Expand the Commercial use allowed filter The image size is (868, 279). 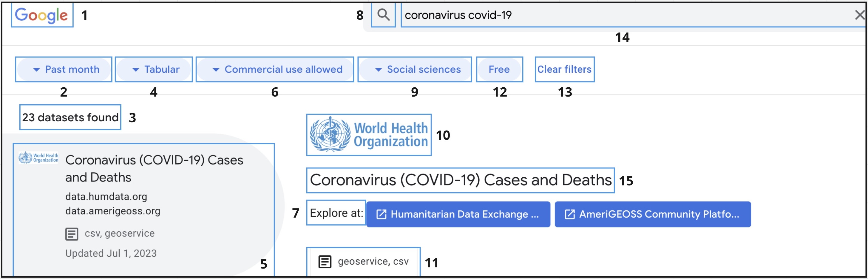[275, 69]
